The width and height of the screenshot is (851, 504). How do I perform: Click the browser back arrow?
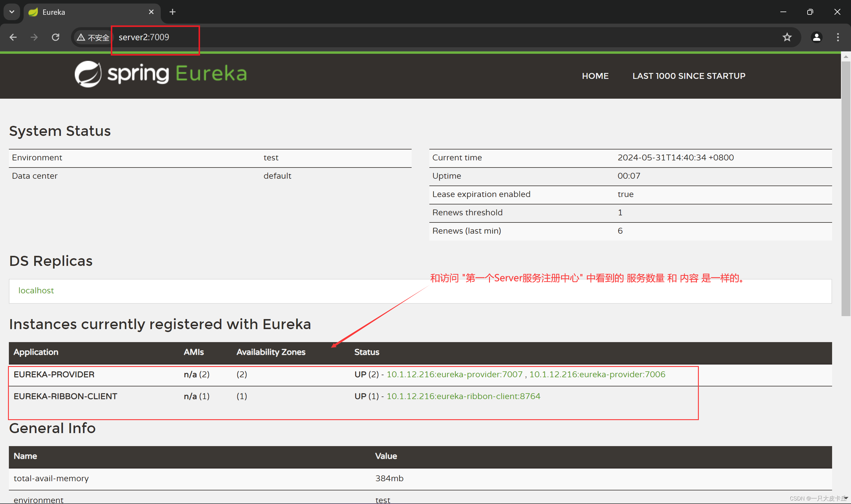13,37
